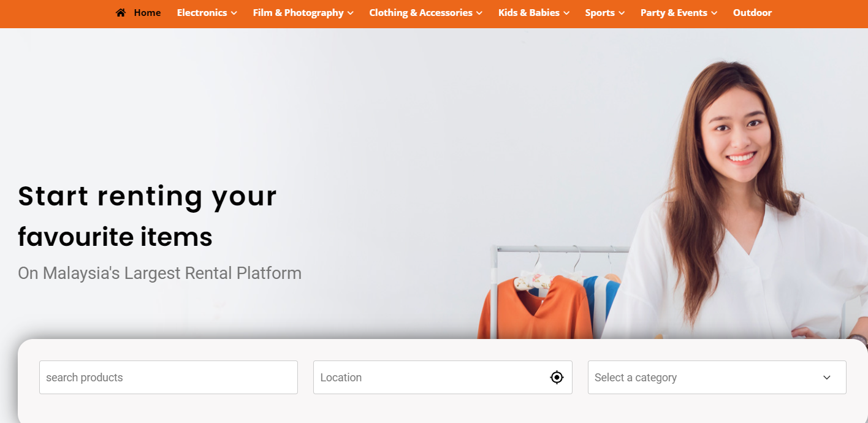Open the Sports menu
The height and width of the screenshot is (423, 868).
(605, 13)
